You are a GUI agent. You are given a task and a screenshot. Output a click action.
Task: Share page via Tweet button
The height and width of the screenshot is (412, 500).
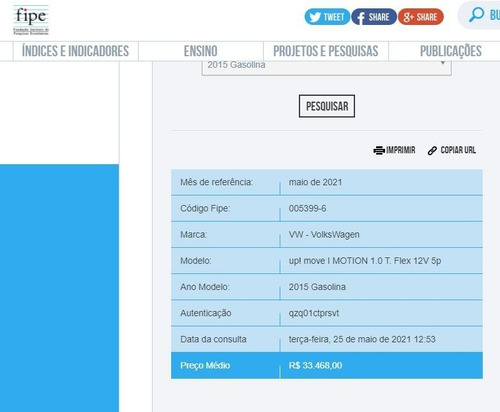pyautogui.click(x=327, y=17)
